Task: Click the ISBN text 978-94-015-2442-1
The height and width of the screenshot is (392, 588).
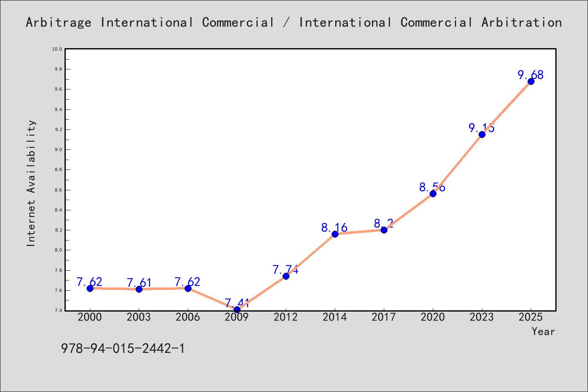Action: point(123,348)
